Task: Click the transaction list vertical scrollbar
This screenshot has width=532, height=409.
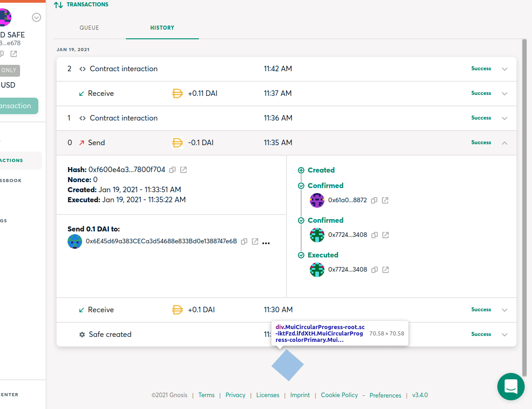Action: (x=524, y=208)
